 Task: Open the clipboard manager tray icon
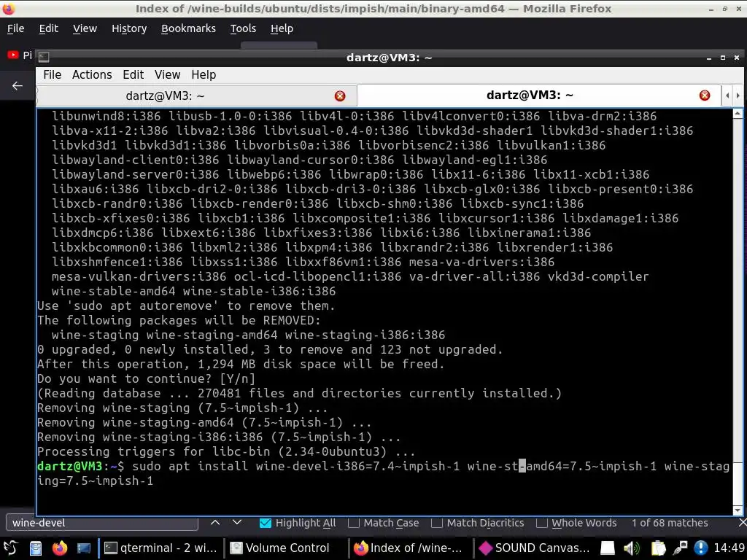(658, 548)
